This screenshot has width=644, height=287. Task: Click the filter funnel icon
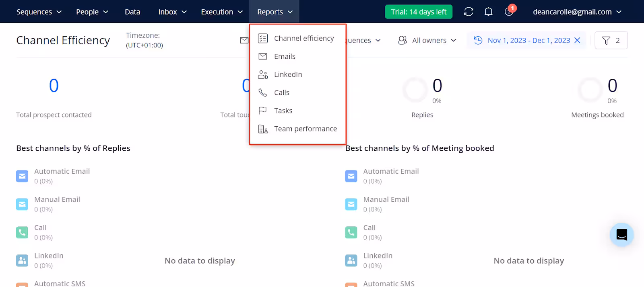click(x=606, y=40)
